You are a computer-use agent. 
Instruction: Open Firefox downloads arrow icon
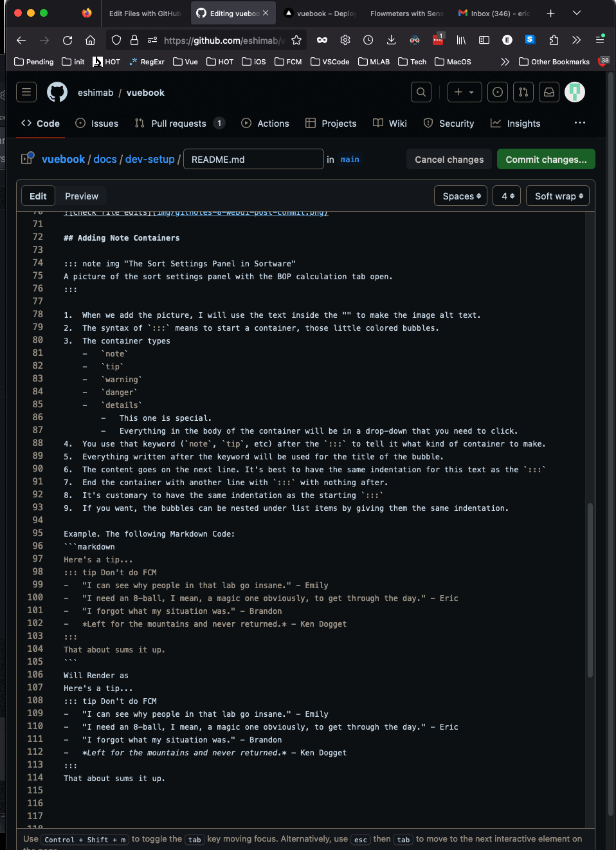391,40
